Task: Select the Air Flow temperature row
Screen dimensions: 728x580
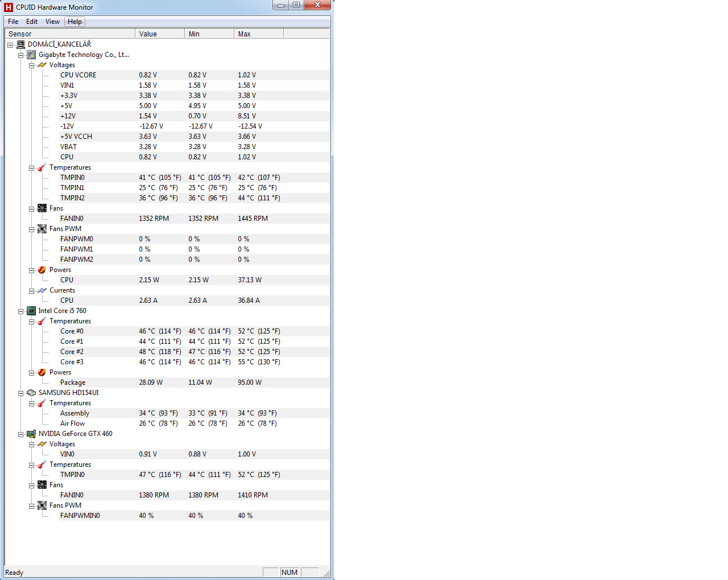Action: pyautogui.click(x=195, y=423)
